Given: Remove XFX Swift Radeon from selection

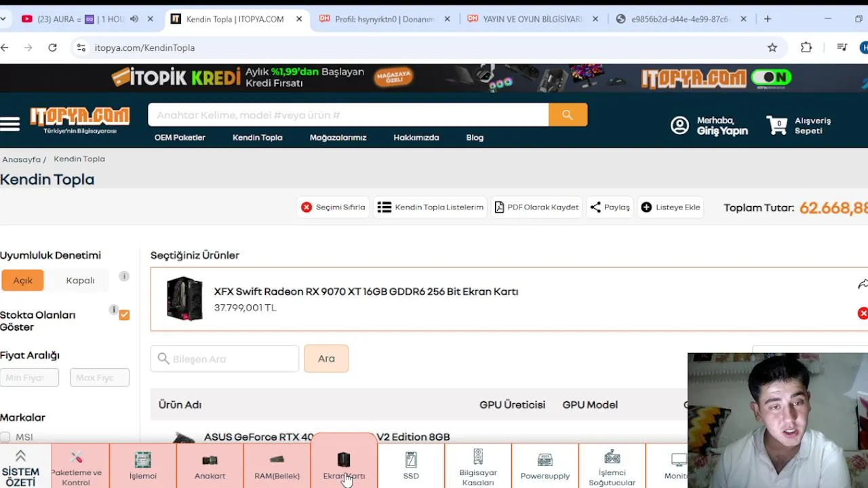Looking at the screenshot, I should click(x=863, y=313).
